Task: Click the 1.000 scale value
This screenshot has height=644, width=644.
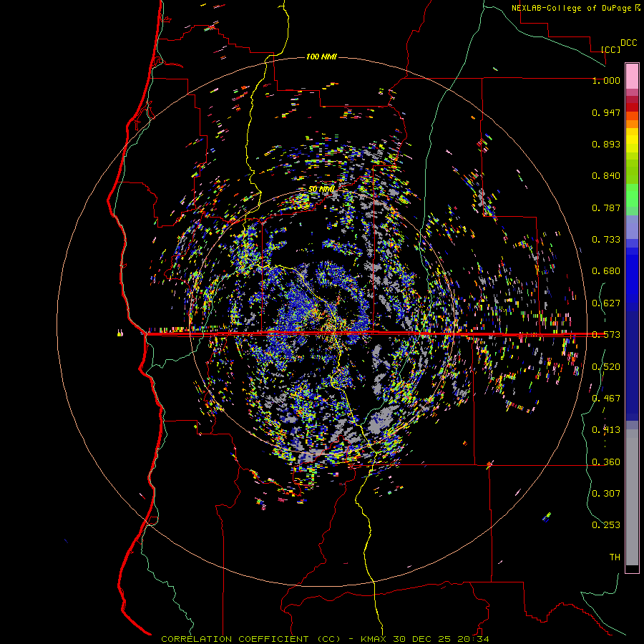Action: point(606,80)
